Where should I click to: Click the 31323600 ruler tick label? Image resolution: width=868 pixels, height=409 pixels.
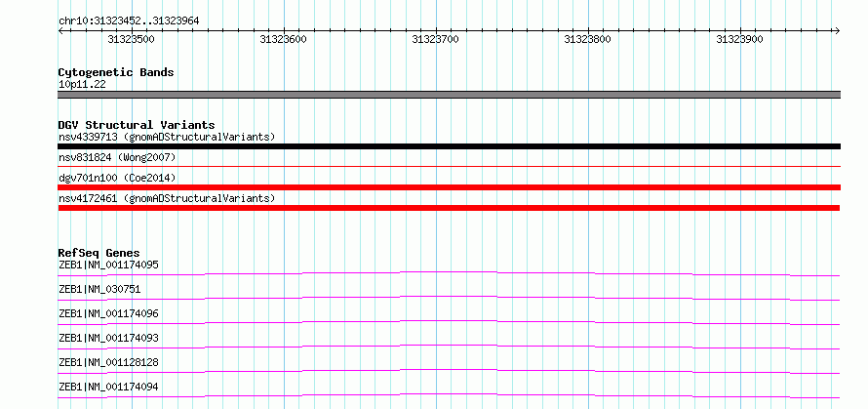[284, 39]
